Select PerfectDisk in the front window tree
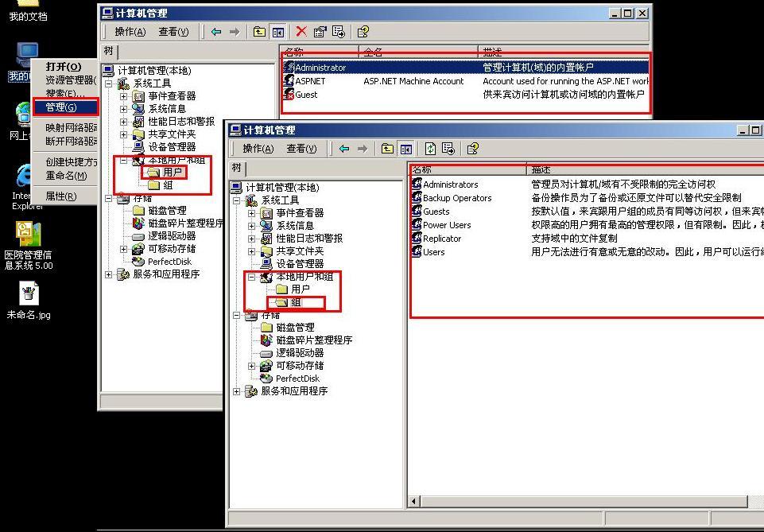 pos(290,379)
